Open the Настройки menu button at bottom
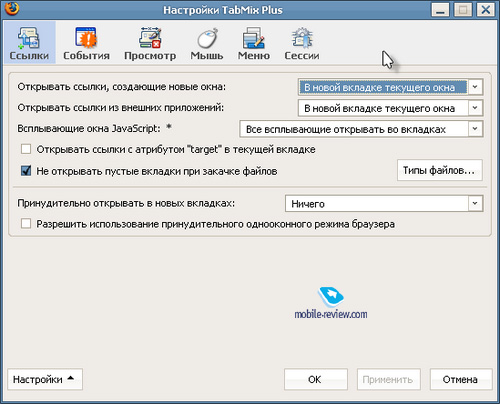The width and height of the screenshot is (500, 404). (45, 379)
